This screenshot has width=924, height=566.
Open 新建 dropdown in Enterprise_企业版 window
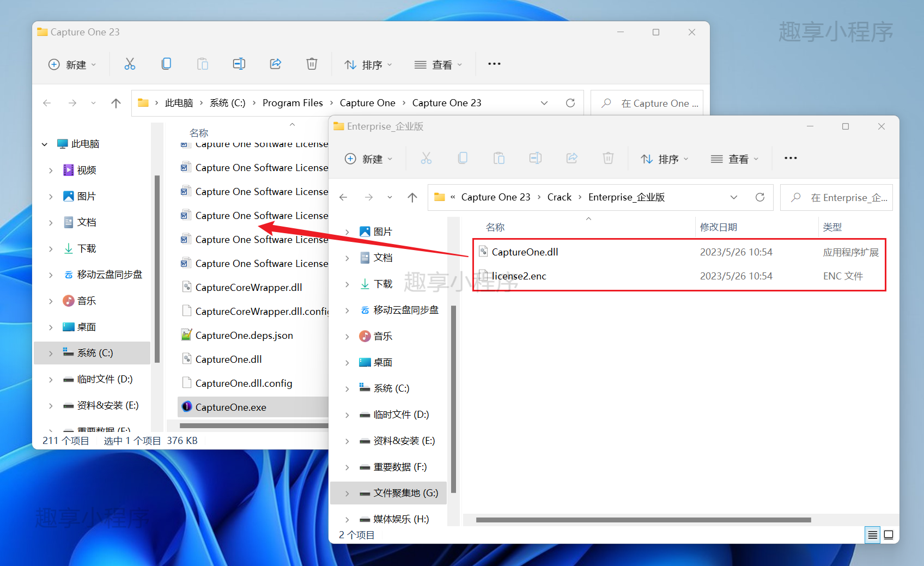click(369, 159)
